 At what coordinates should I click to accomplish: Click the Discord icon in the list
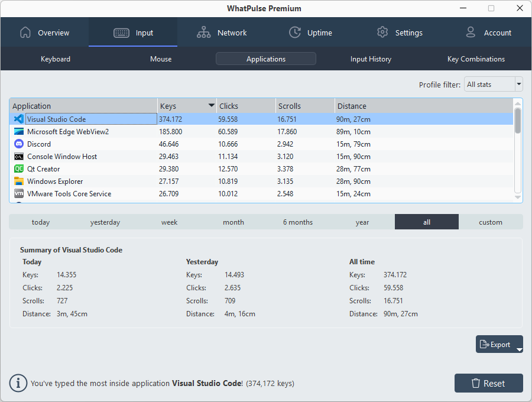(x=18, y=144)
